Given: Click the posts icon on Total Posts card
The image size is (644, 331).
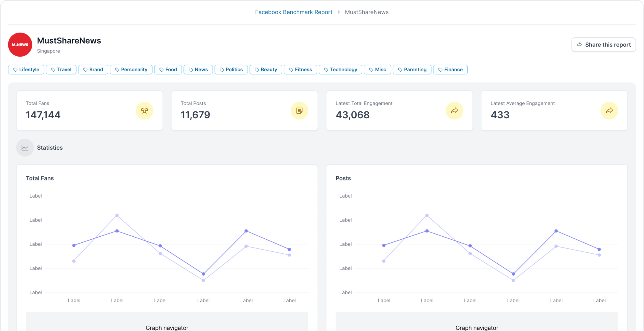Looking at the screenshot, I should pos(300,111).
